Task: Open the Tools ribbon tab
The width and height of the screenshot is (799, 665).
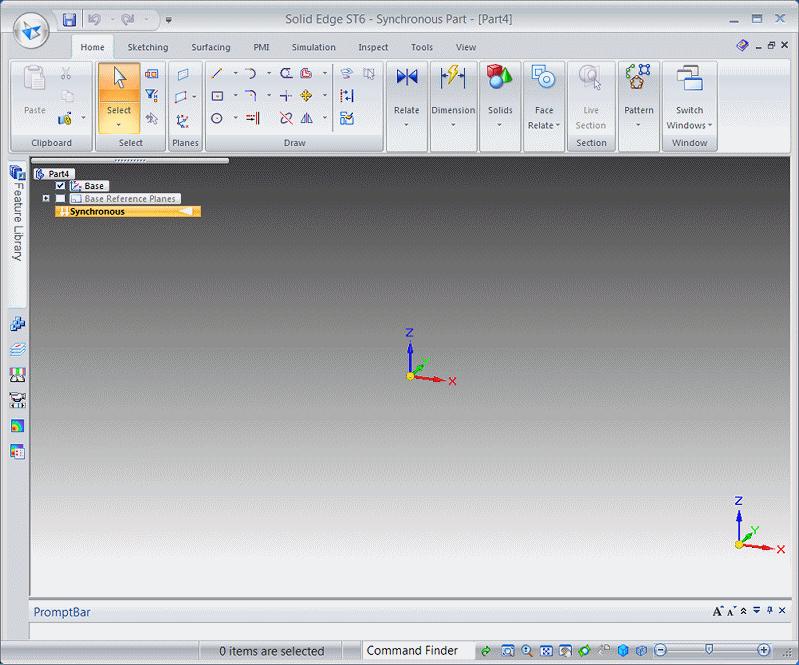Action: pos(422,47)
